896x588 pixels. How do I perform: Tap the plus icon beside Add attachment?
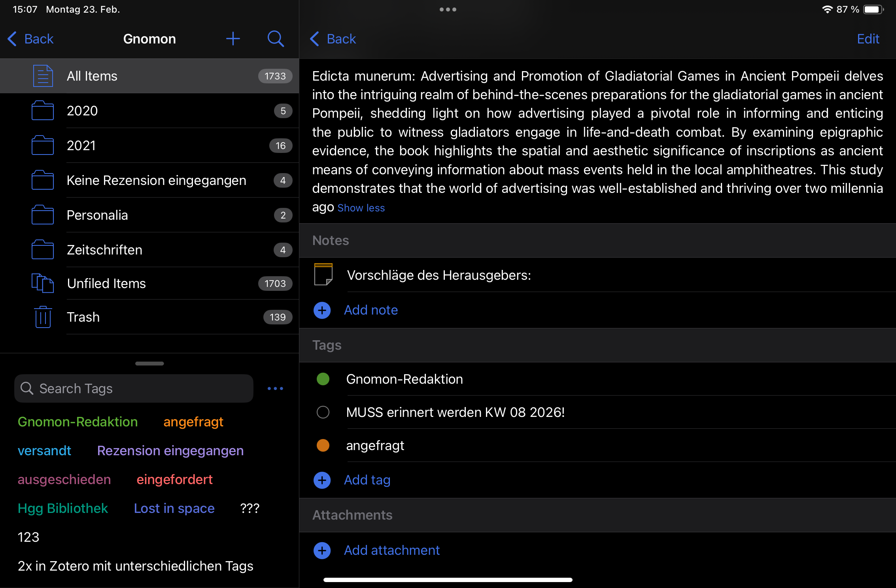click(x=322, y=550)
